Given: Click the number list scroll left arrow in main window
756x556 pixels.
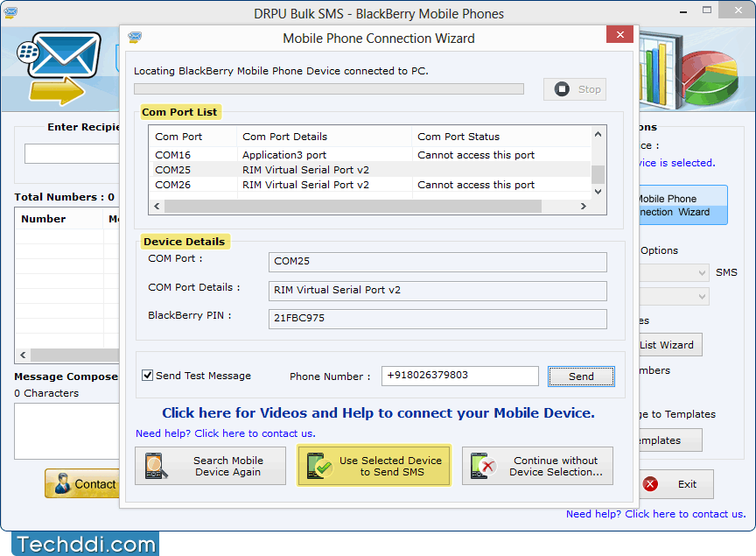Looking at the screenshot, I should click(x=23, y=355).
